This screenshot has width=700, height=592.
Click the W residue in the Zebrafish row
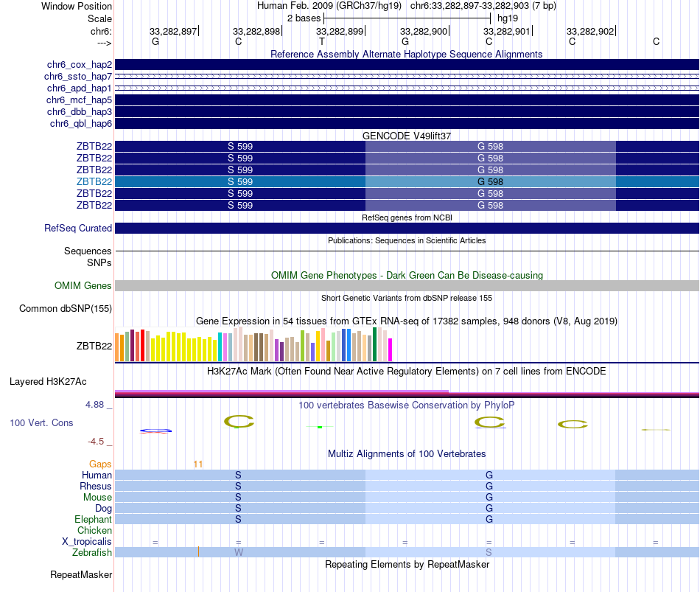[x=239, y=553]
